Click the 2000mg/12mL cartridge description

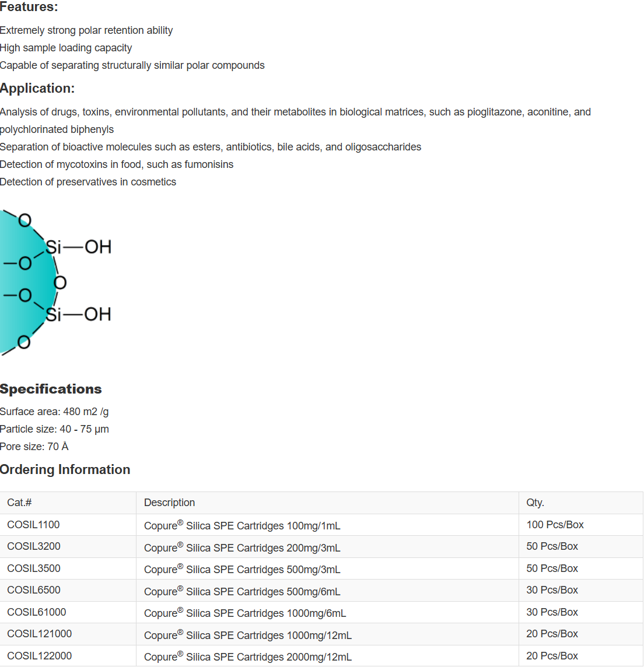(248, 657)
